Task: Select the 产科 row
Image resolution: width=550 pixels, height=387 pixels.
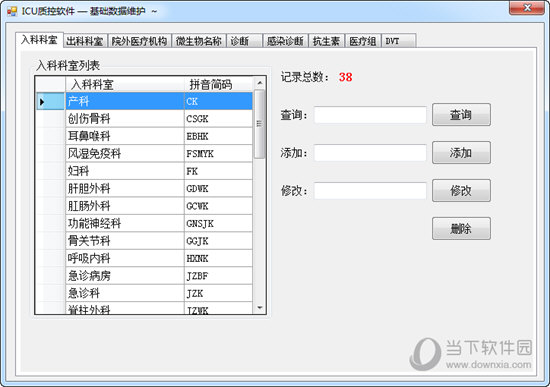Action: tap(144, 101)
